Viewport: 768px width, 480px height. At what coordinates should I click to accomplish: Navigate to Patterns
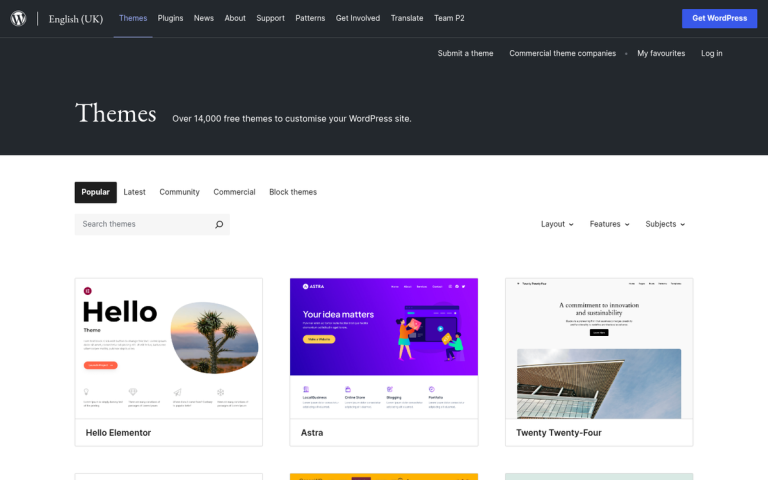point(310,18)
